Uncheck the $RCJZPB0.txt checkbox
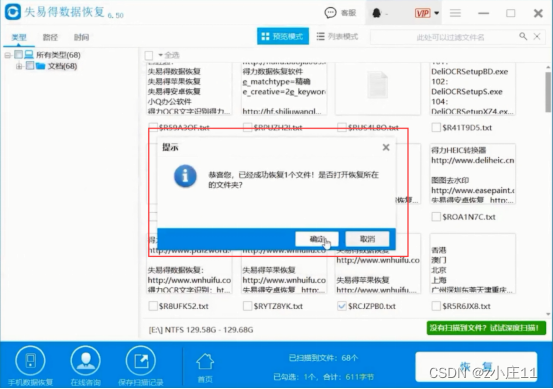 pos(342,306)
